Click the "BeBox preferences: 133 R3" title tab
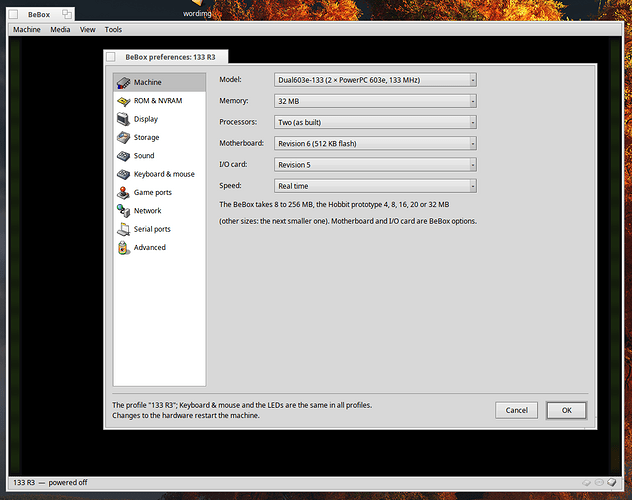 coord(170,57)
